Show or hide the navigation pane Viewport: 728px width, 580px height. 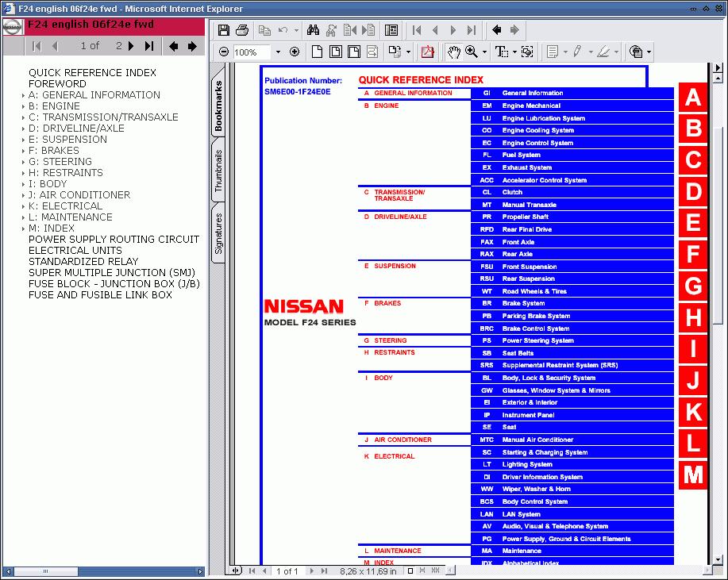391,31
